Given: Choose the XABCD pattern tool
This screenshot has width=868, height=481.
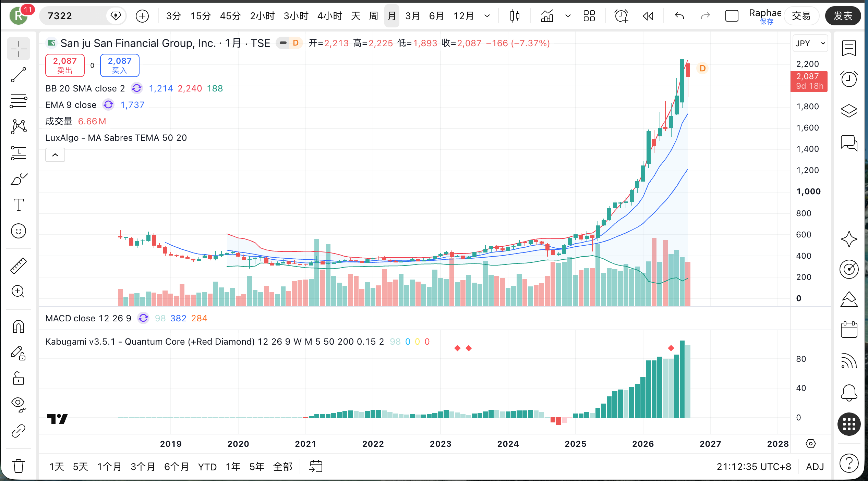Looking at the screenshot, I should (x=19, y=127).
